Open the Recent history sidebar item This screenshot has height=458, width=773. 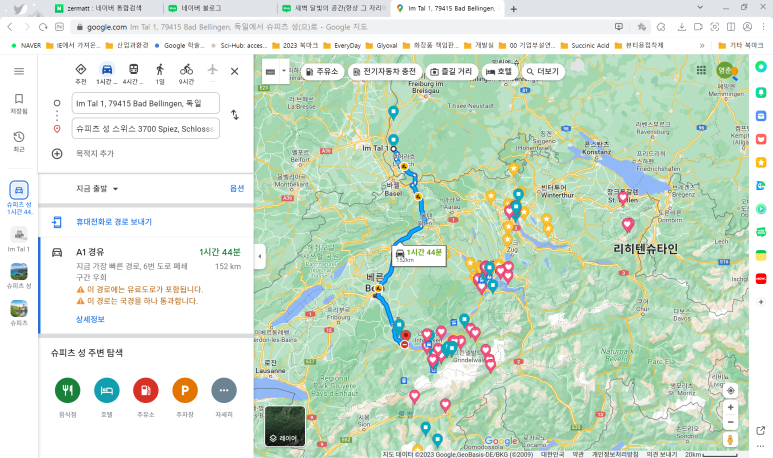(19, 141)
